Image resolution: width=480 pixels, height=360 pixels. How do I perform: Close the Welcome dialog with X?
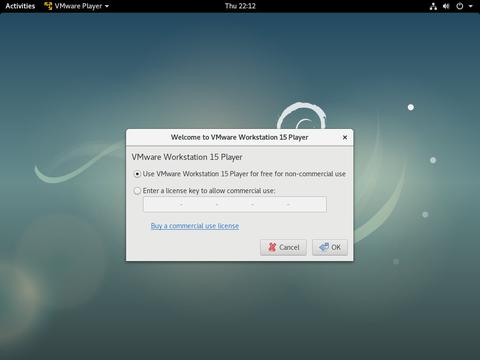pos(345,137)
